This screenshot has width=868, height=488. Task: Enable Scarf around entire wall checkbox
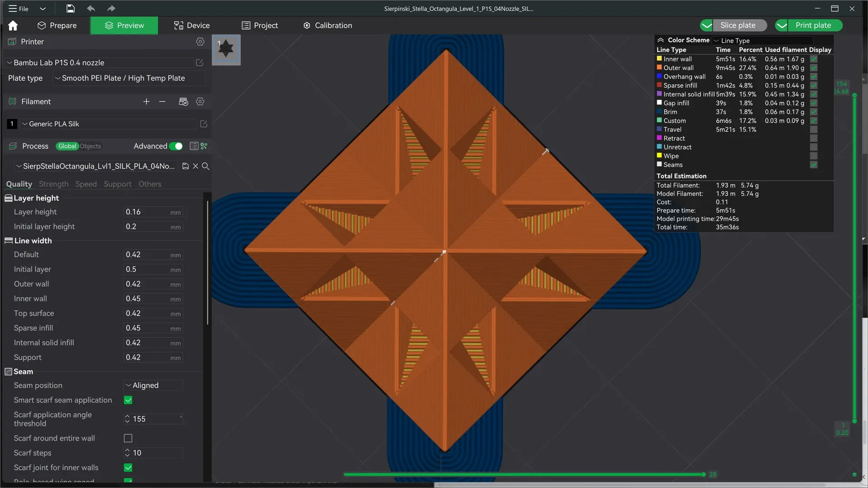pyautogui.click(x=128, y=438)
